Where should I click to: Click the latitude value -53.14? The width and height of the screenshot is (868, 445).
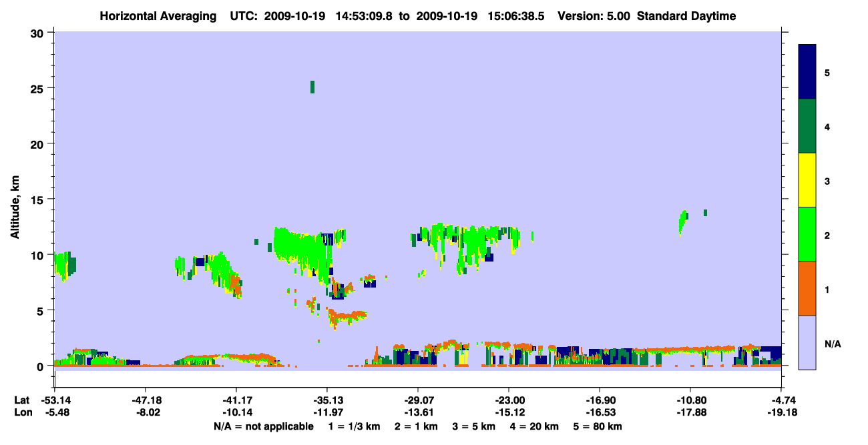[x=55, y=400]
